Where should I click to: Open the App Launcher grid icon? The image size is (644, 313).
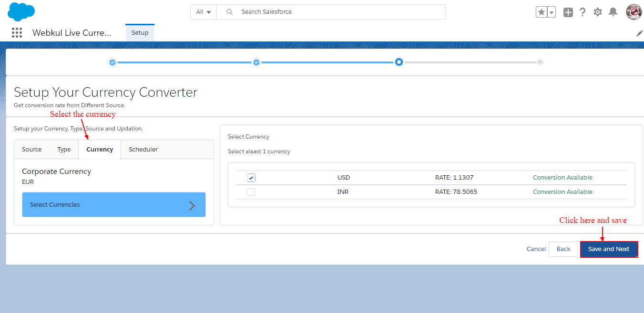coord(17,32)
